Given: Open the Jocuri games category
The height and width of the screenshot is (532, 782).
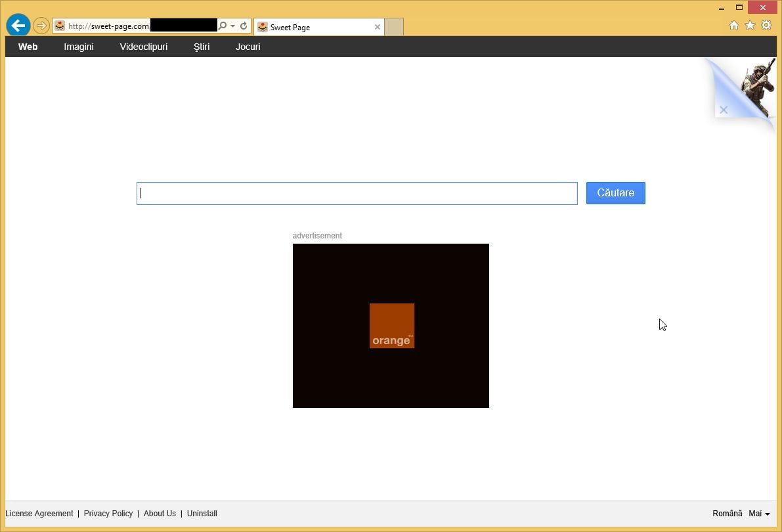Looking at the screenshot, I should [248, 47].
